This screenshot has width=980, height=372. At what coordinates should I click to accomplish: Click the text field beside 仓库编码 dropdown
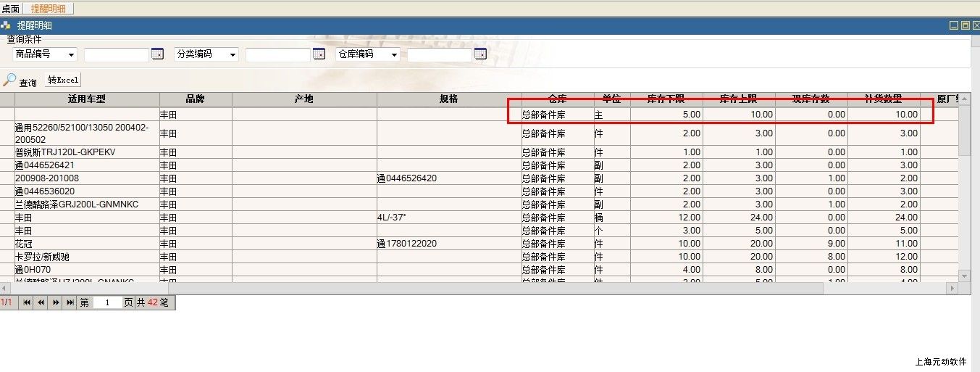pyautogui.click(x=439, y=55)
